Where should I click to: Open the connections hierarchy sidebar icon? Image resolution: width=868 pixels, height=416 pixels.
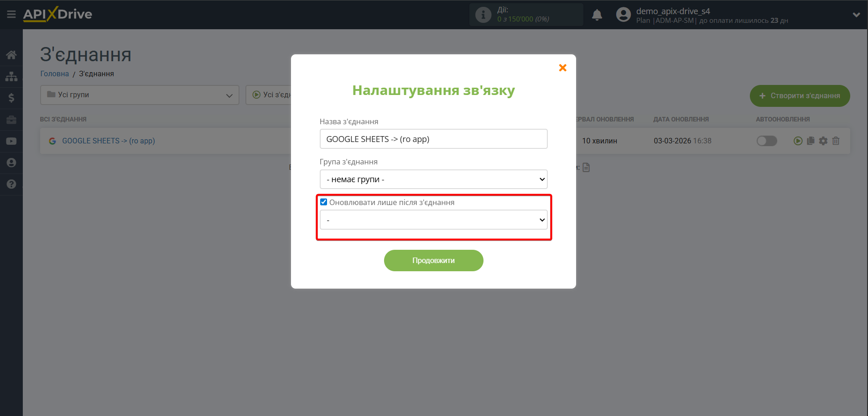click(x=11, y=76)
